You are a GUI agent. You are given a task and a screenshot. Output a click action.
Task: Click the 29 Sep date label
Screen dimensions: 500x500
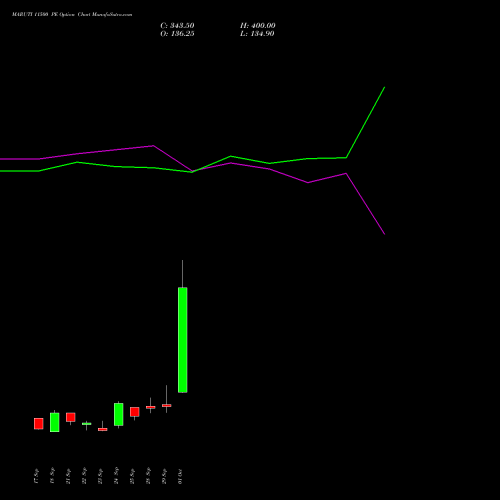pos(164,476)
